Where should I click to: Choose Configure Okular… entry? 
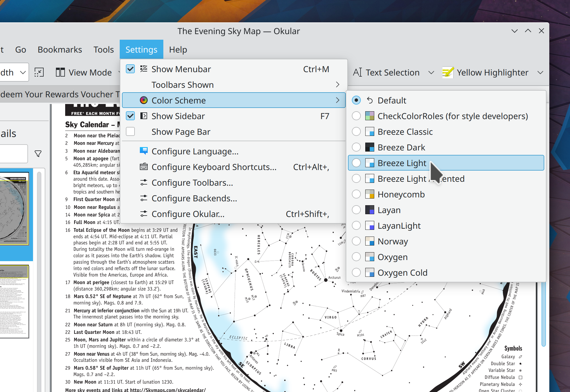coord(188,214)
